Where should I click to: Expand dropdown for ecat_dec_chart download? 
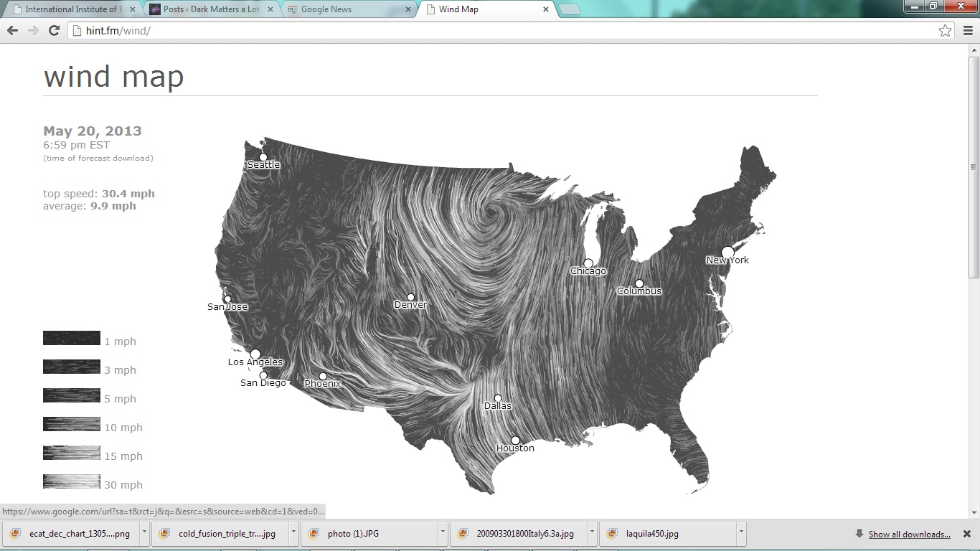pos(144,534)
